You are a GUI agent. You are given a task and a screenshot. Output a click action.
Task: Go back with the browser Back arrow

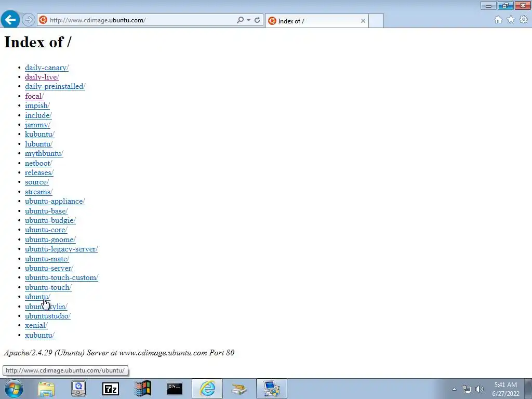10,20
